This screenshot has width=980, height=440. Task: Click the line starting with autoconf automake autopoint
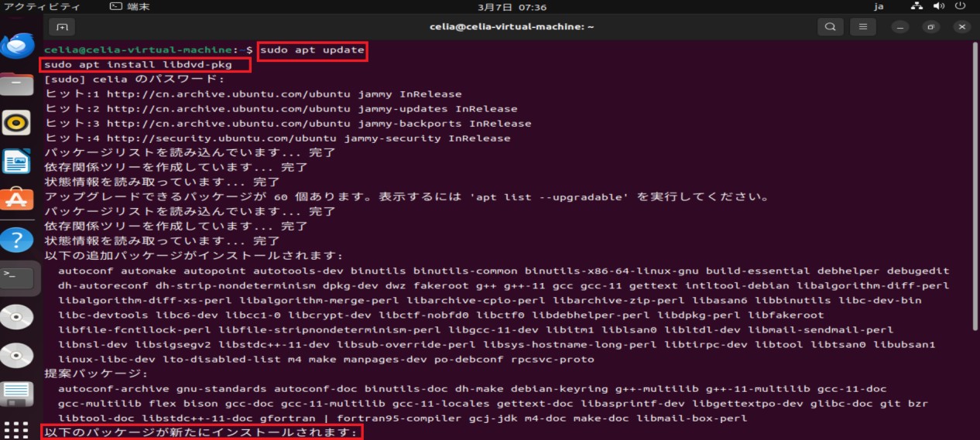coord(503,271)
